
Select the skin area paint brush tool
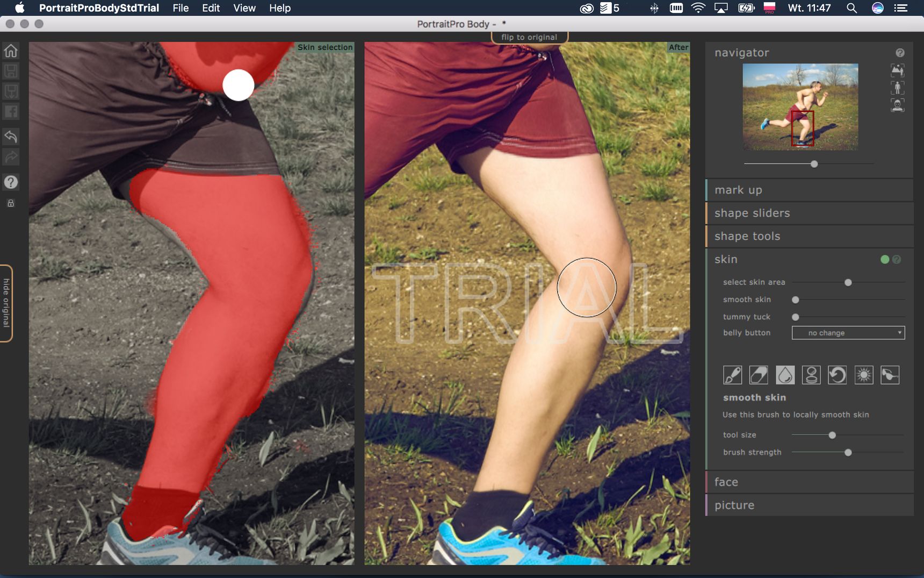(732, 375)
